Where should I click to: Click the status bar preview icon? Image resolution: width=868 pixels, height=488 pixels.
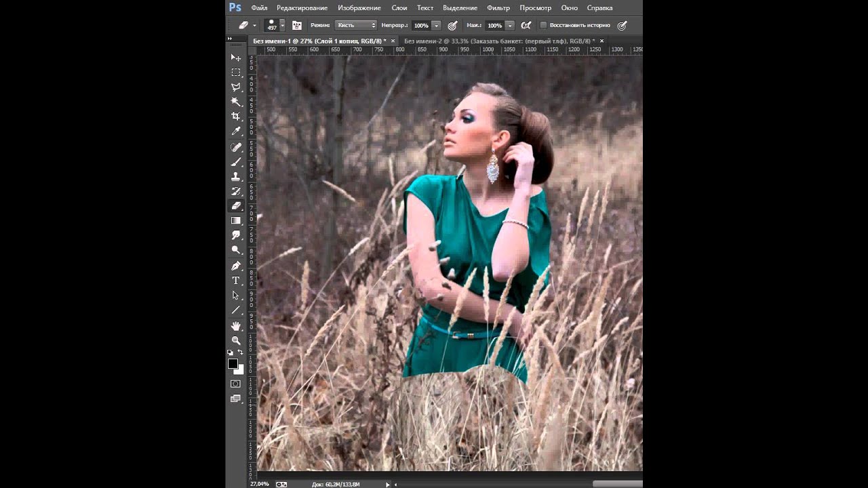281,484
